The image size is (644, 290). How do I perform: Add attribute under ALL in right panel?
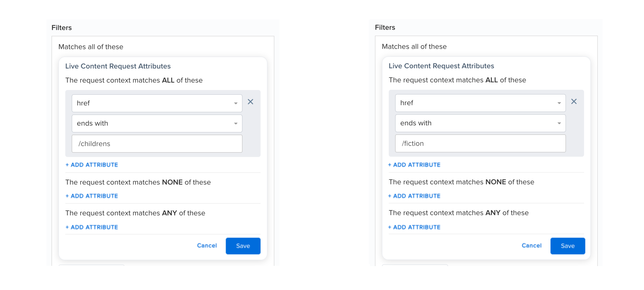point(414,165)
